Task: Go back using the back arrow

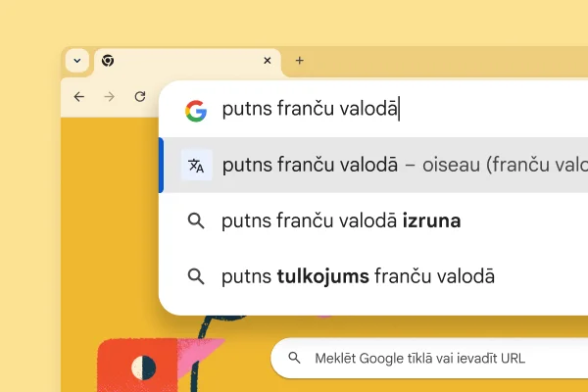Action: pos(79,97)
